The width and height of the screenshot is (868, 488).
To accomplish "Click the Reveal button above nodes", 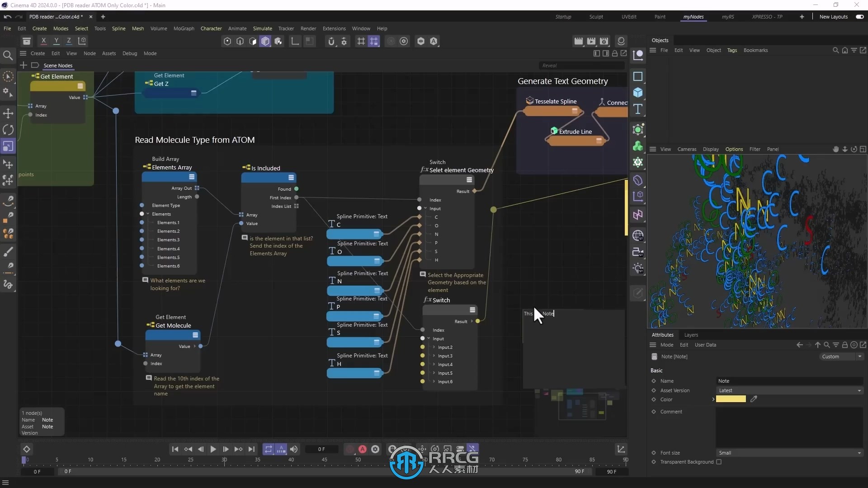I will coord(548,65).
